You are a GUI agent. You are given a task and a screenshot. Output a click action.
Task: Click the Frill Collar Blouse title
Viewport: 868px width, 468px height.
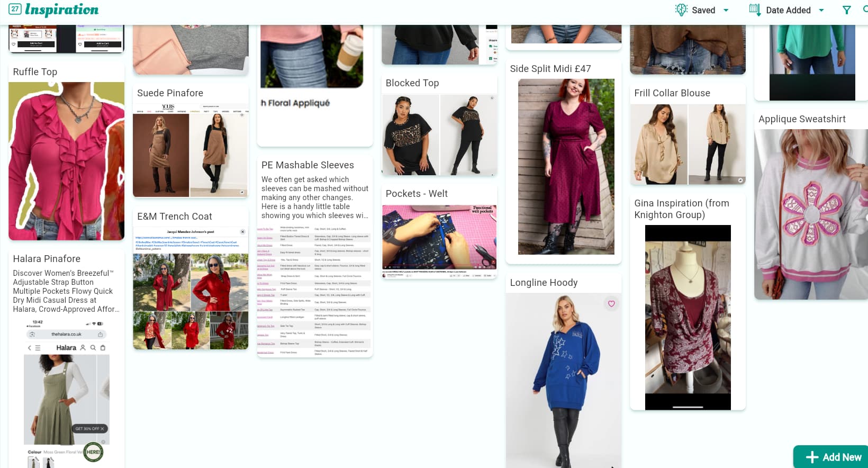click(672, 93)
